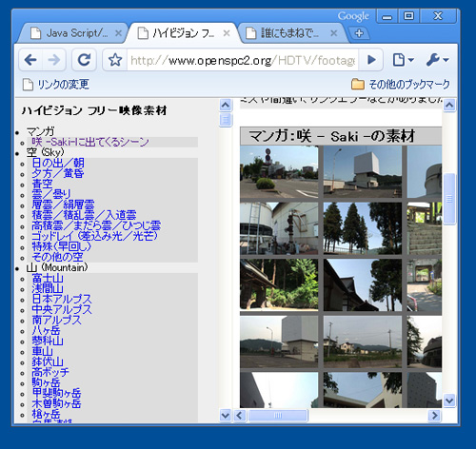This screenshot has height=449, width=476.
Task: Open the 富士山 link
Action: tap(48, 279)
